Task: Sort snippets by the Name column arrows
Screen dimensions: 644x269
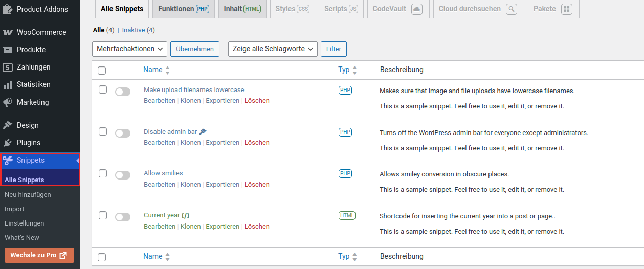Action: [167, 70]
